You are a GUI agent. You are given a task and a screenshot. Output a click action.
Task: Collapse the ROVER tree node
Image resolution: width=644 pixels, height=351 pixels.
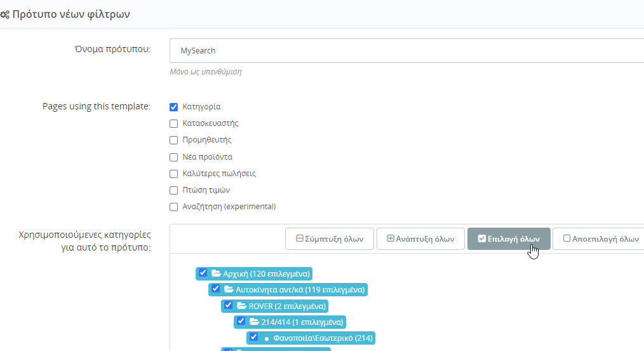pos(242,306)
